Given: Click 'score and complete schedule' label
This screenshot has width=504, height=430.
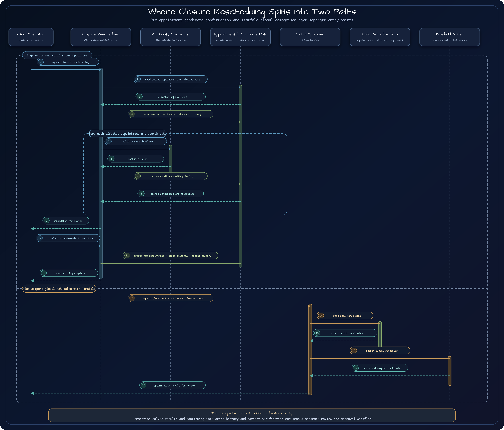Looking at the screenshot, I should tap(380, 368).
